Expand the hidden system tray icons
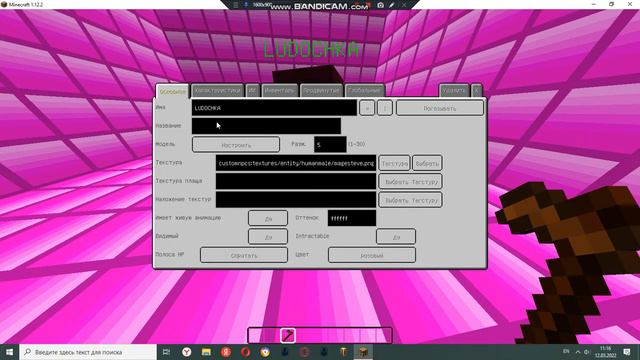The width and height of the screenshot is (640, 360). 578,352
